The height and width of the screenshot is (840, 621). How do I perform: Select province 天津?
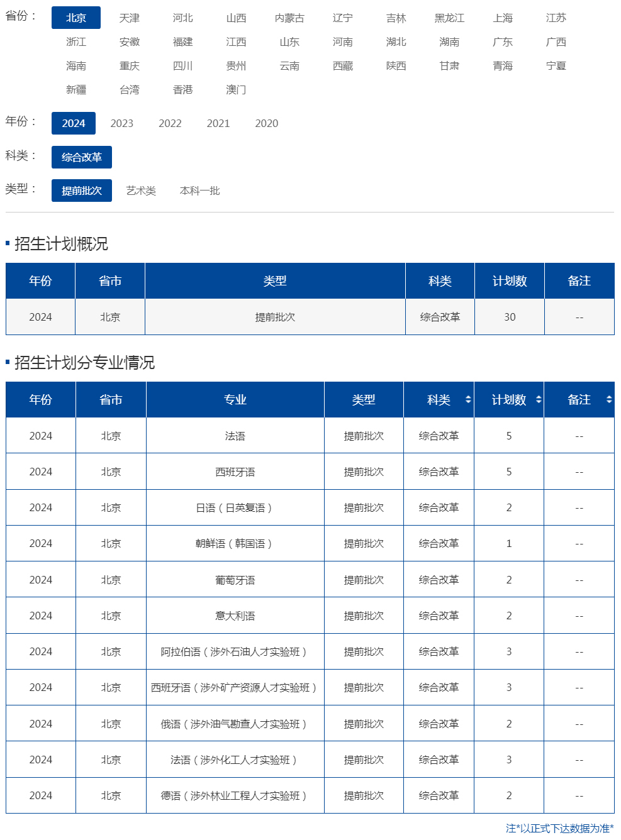(x=130, y=18)
